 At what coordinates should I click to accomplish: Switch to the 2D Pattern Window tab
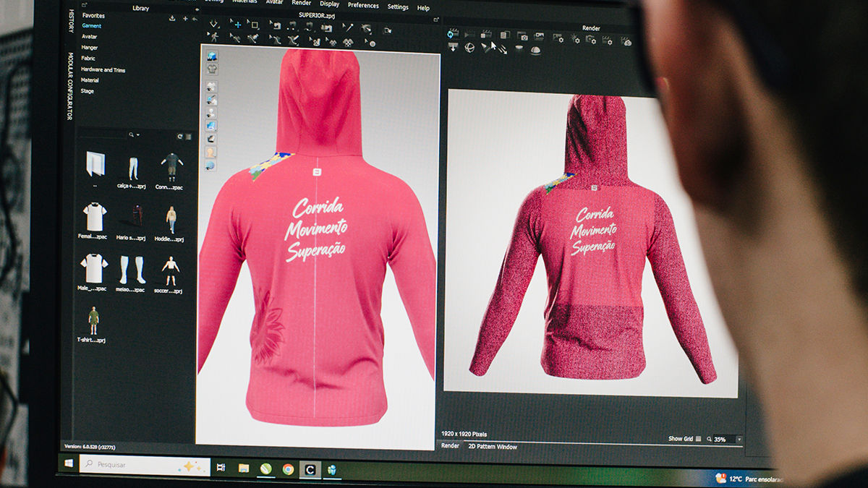(492, 447)
